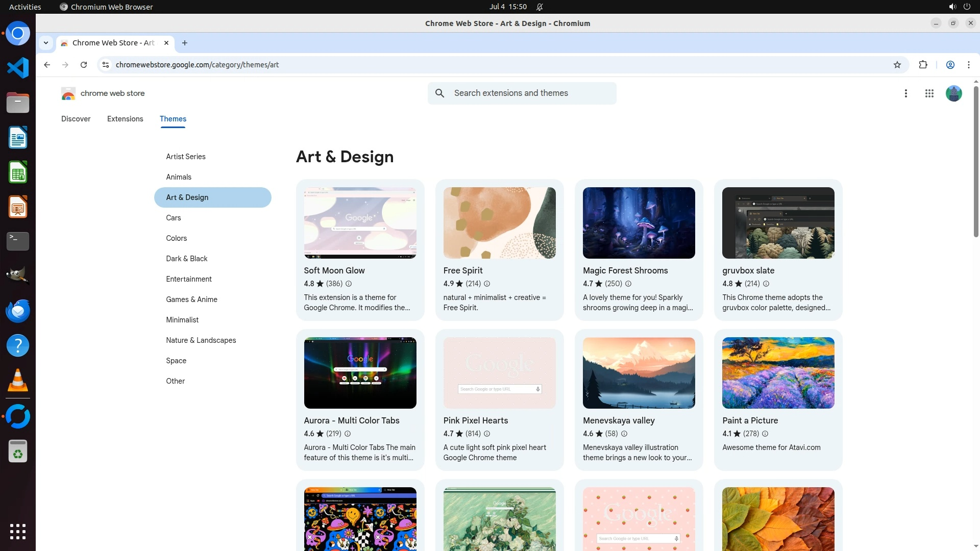Viewport: 980px width, 551px height.
Task: Focus the Search extensions and themes field
Action: pos(531,93)
